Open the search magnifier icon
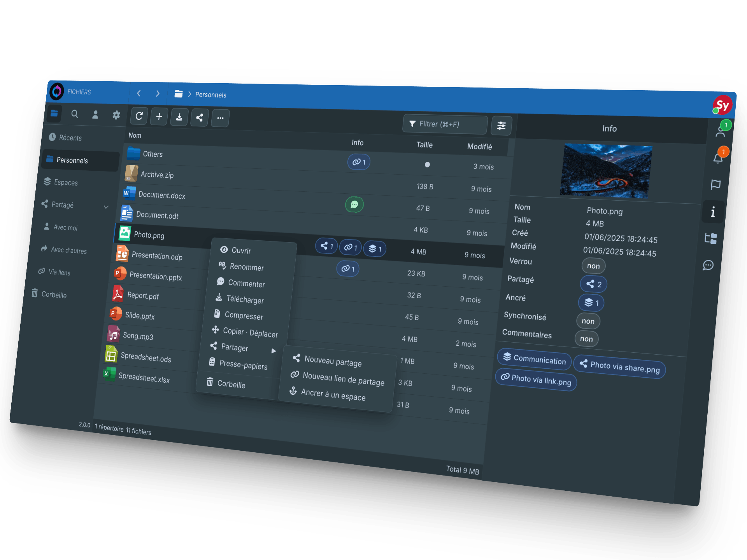This screenshot has width=747, height=560. pyautogui.click(x=75, y=114)
